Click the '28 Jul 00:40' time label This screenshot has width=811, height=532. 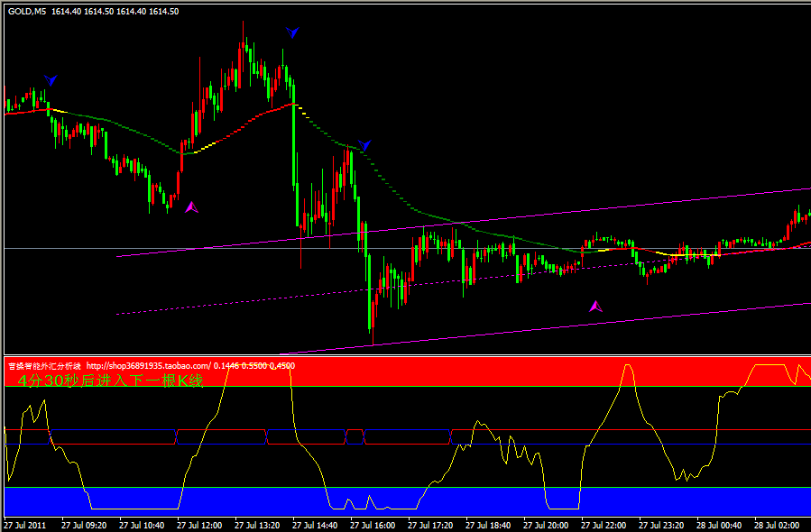719,526
